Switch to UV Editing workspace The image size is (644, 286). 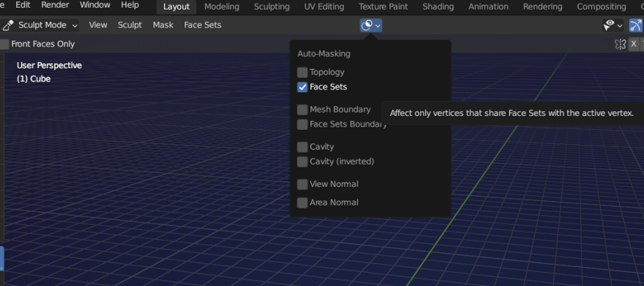tap(324, 7)
